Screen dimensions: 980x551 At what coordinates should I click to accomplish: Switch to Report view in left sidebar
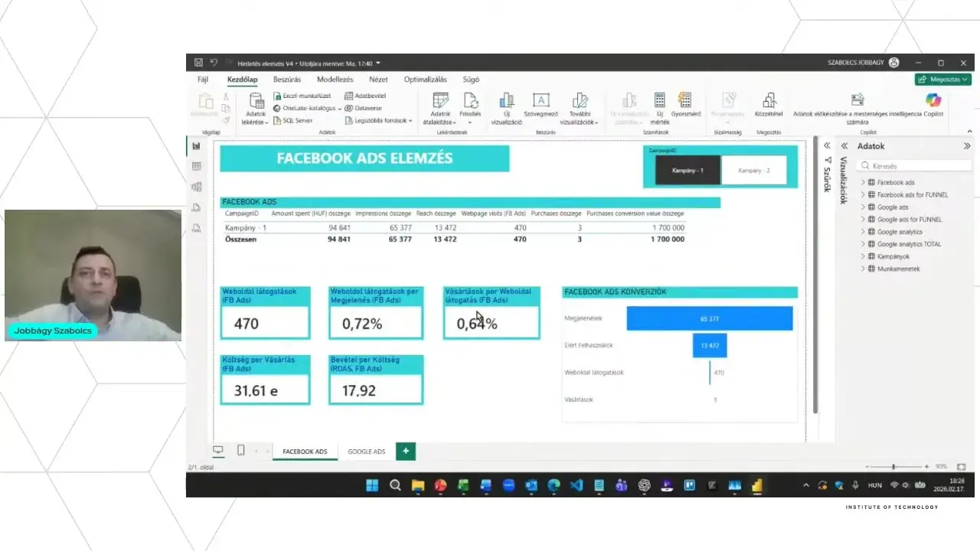click(x=196, y=145)
